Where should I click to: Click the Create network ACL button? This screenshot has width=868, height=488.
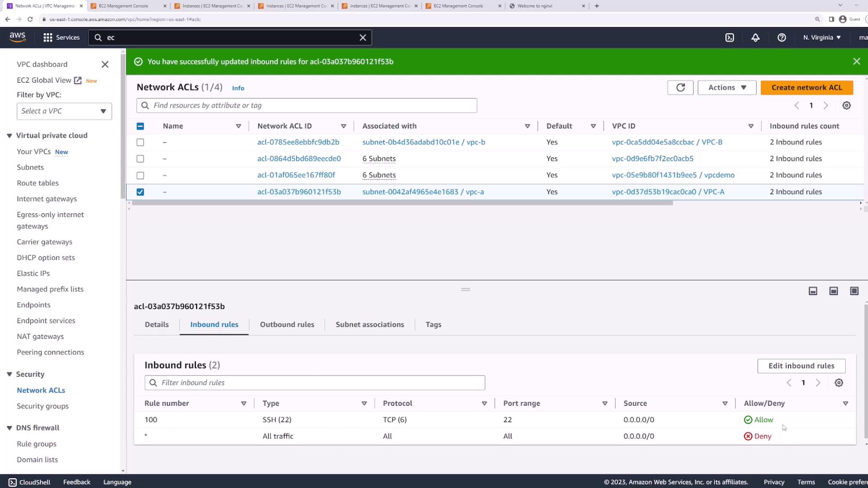(807, 88)
